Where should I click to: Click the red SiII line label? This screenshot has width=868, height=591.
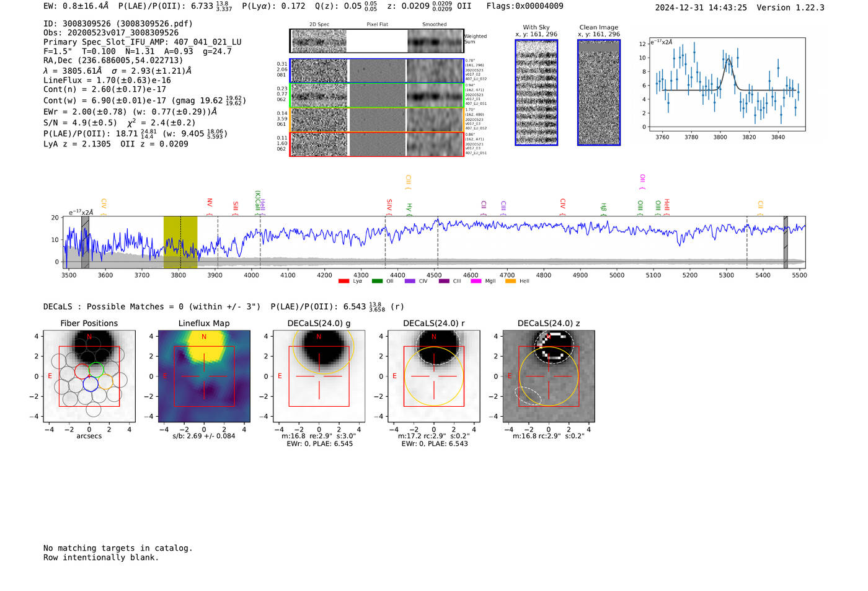pyautogui.click(x=236, y=207)
